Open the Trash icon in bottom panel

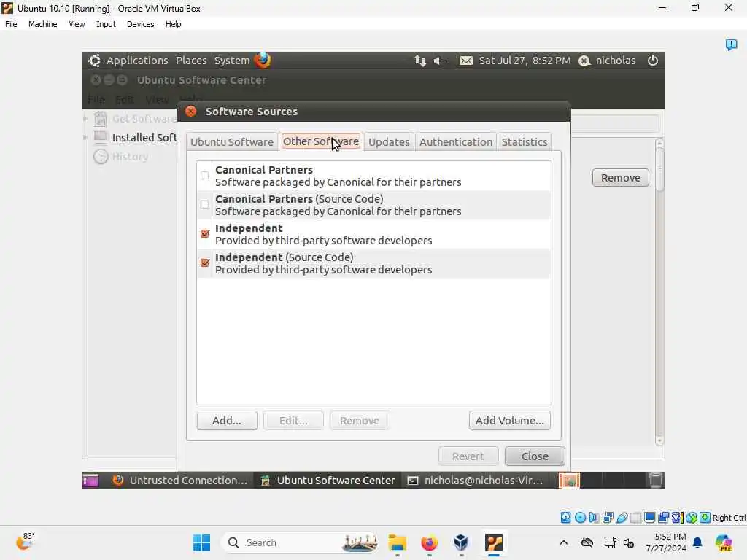pos(656,481)
